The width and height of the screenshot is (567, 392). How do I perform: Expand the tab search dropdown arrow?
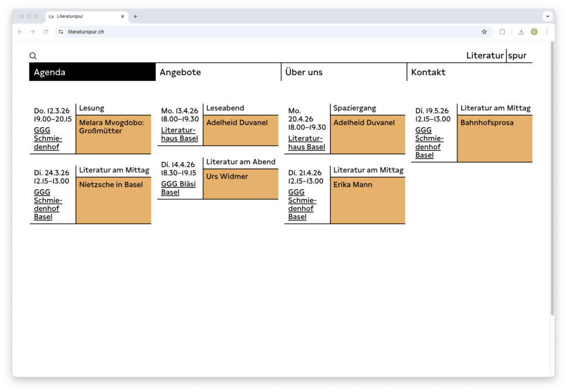click(x=547, y=17)
